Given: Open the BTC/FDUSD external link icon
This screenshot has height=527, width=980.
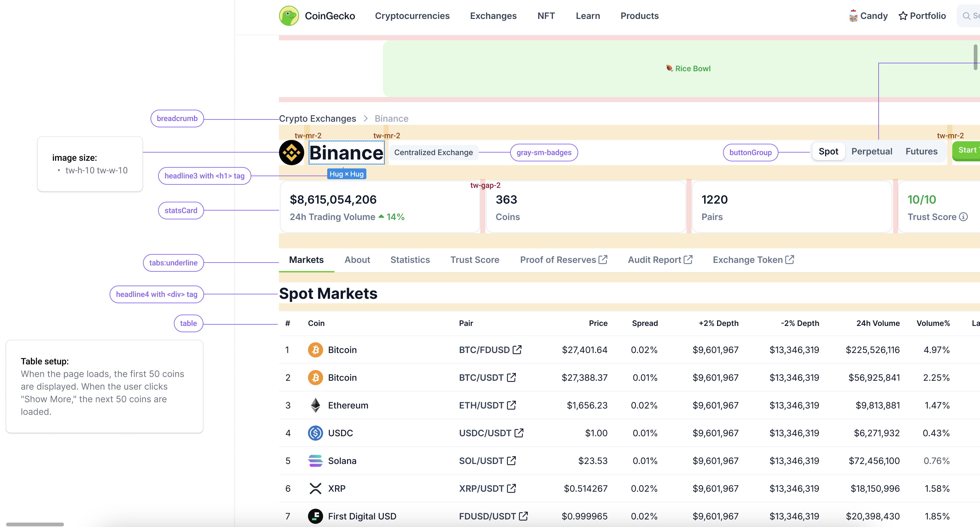Looking at the screenshot, I should coord(517,349).
